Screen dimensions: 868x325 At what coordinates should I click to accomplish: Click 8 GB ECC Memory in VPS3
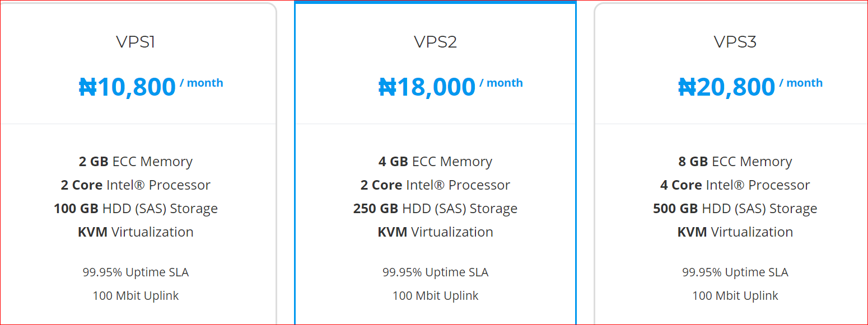coord(735,162)
